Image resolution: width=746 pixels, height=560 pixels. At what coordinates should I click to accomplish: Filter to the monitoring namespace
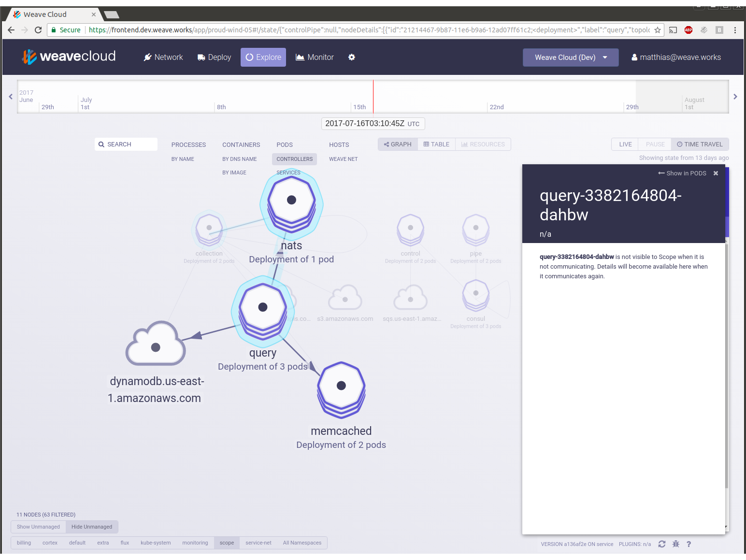tap(195, 543)
